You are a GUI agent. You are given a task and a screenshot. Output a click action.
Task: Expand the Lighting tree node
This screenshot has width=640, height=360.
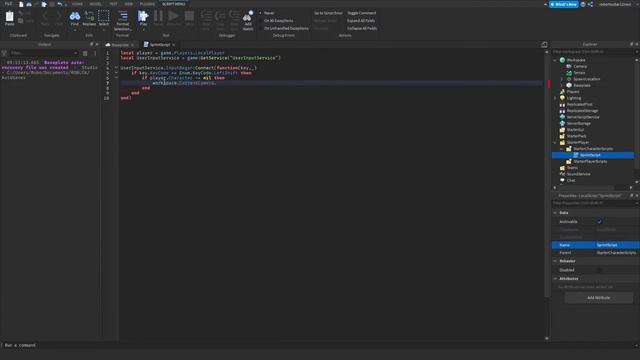(x=555, y=98)
